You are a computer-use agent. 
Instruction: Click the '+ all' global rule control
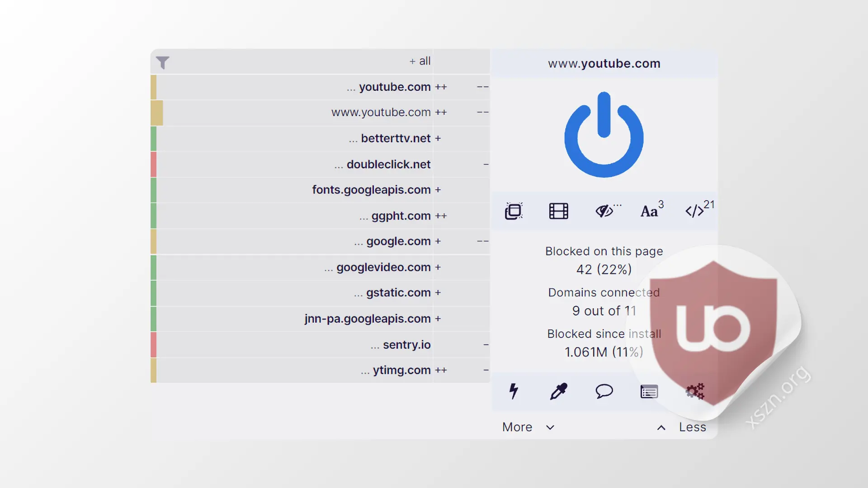420,61
